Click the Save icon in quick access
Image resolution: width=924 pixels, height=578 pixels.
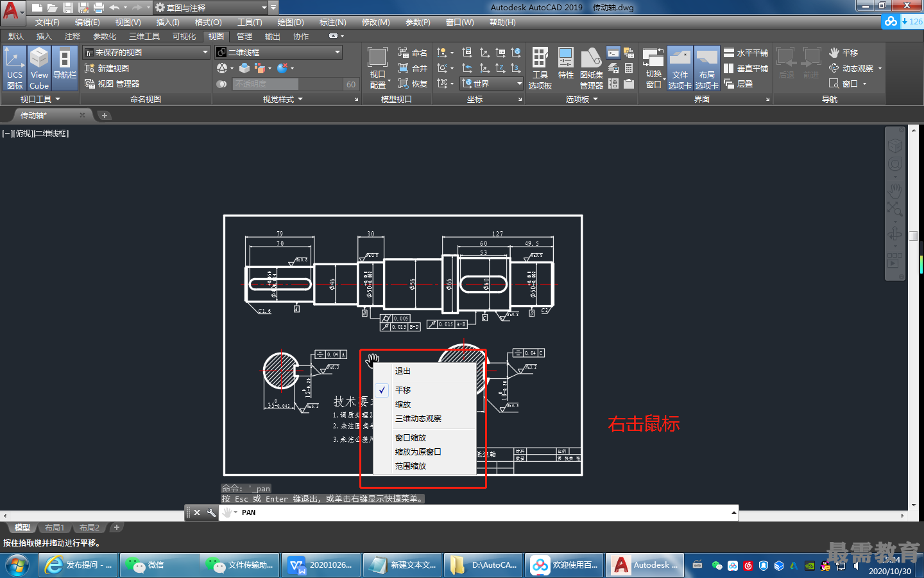[68, 8]
